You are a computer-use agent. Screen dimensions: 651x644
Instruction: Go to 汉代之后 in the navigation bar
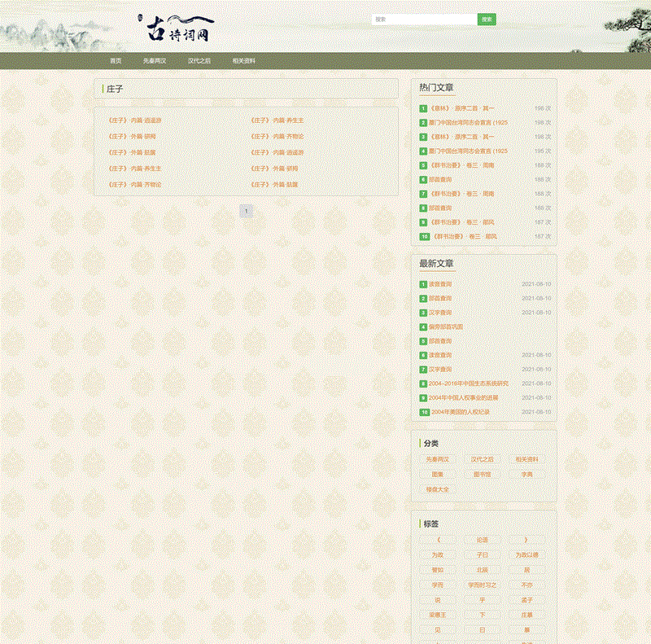199,61
